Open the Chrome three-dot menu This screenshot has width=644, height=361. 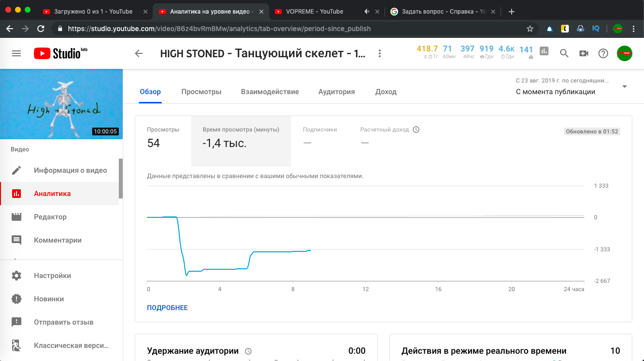coord(633,29)
